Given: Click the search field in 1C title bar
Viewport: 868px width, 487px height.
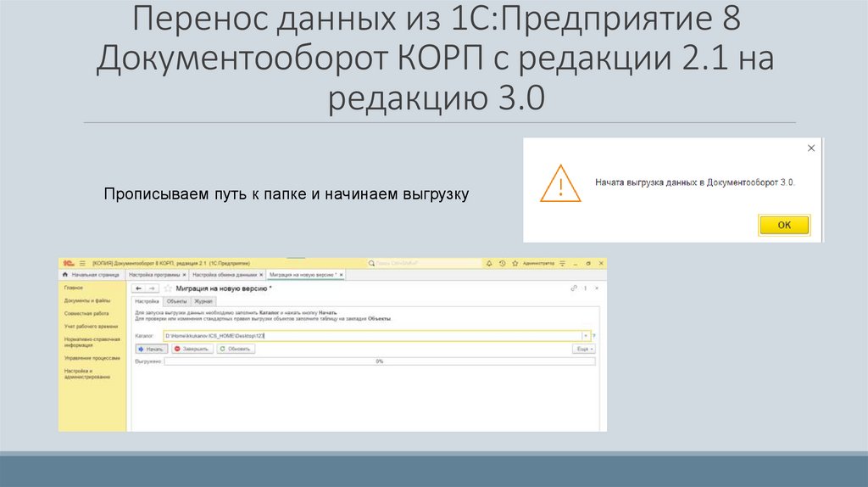Looking at the screenshot, I should [x=424, y=263].
